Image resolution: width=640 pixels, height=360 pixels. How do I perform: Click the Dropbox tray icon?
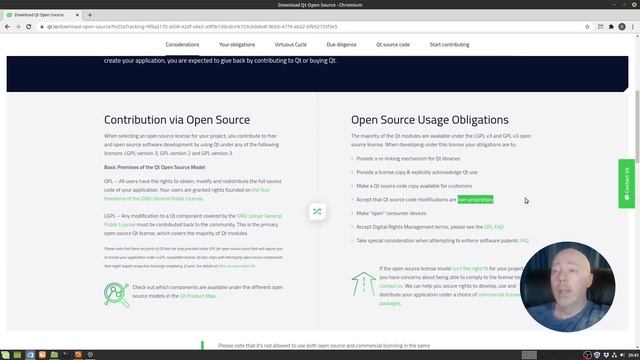coord(606,355)
